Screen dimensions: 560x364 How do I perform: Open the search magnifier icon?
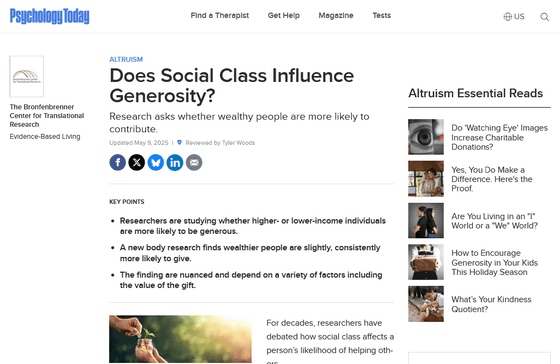[545, 17]
